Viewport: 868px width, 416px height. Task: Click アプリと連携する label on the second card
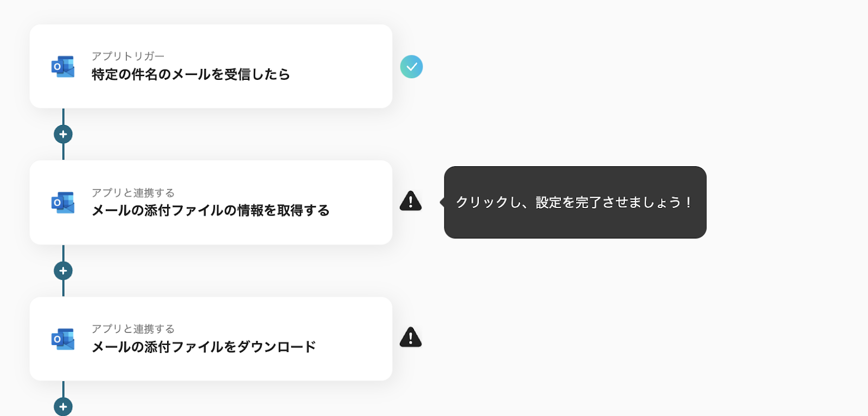click(133, 193)
